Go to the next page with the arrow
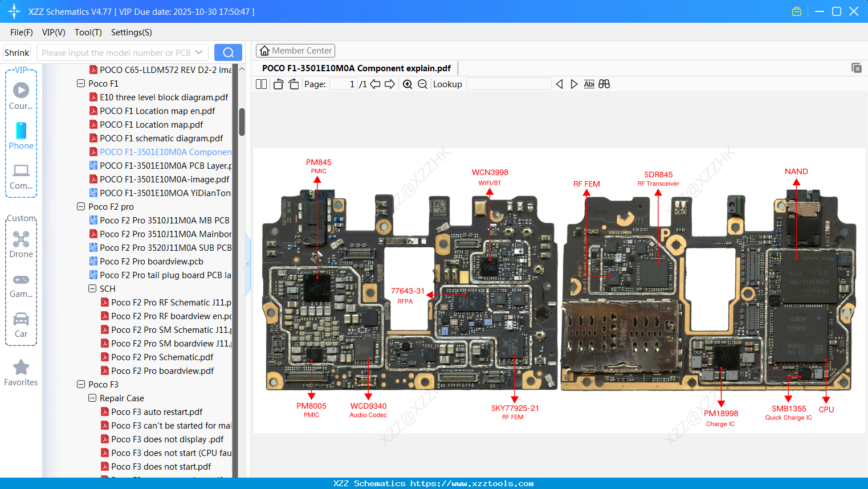 point(390,84)
